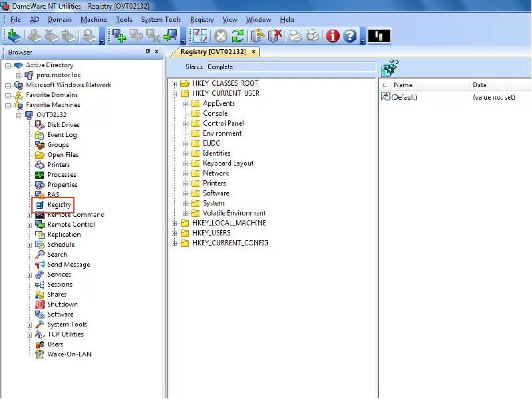Viewport: 532px width, 399px height.
Task: Open the File menu
Action: (15, 20)
